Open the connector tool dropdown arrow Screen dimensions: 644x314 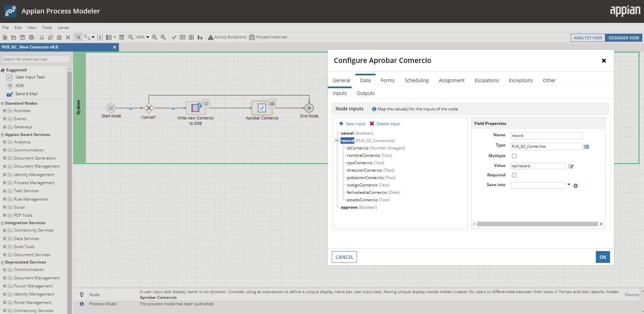[93, 37]
